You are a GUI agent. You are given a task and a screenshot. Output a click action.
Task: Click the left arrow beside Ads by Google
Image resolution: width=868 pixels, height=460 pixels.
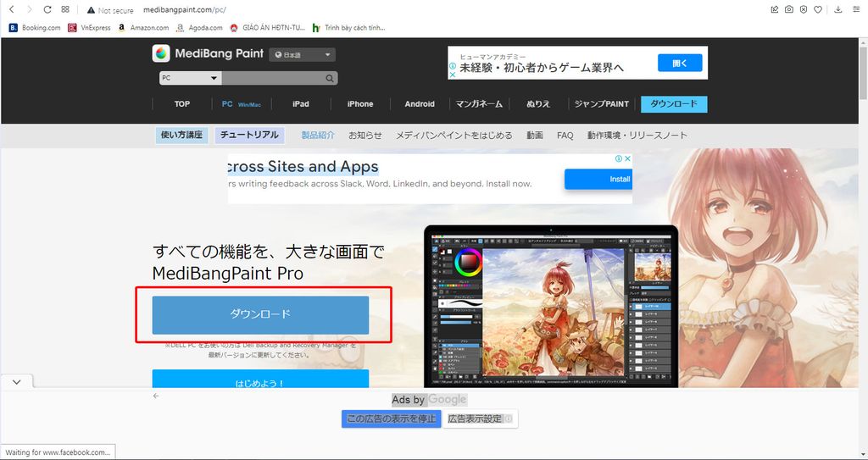coord(156,396)
